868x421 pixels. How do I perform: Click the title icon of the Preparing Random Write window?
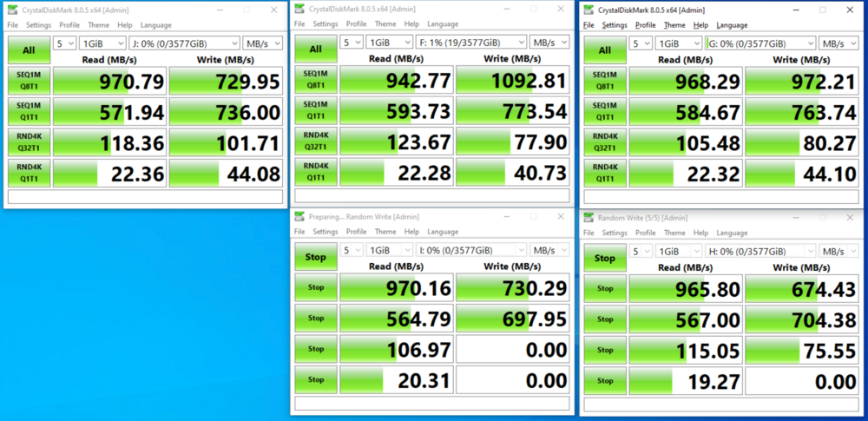point(299,217)
